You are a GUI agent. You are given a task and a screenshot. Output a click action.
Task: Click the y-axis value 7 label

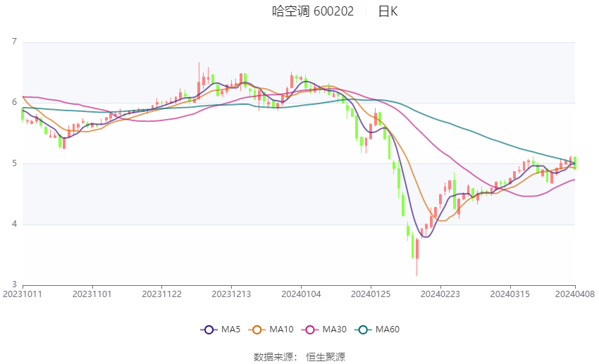click(x=14, y=42)
